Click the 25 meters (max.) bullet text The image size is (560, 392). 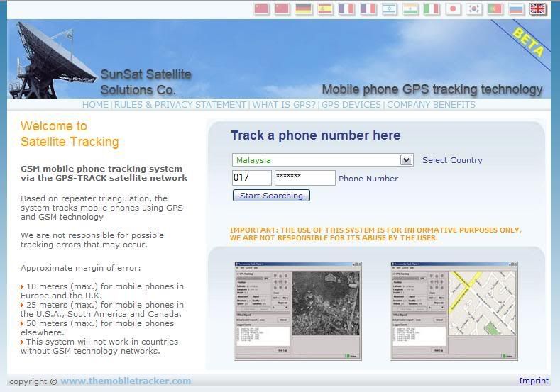click(102, 309)
